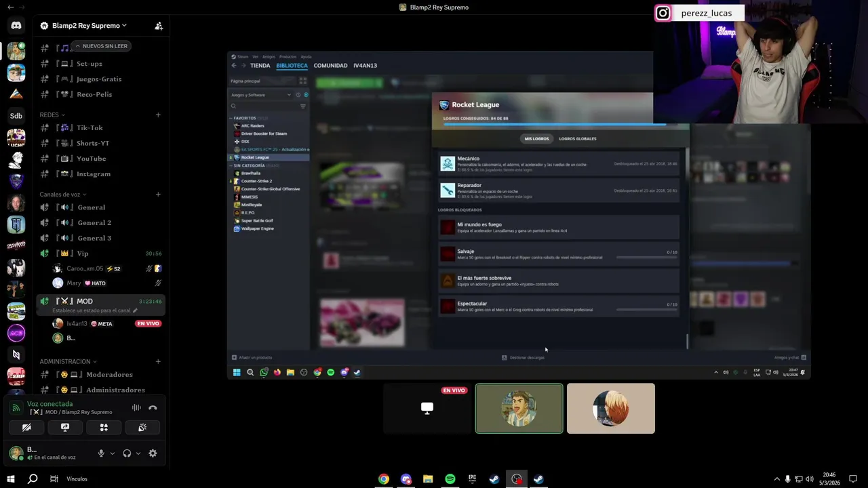The height and width of the screenshot is (488, 868).
Task: Open the Administradores channel
Action: 100,390
